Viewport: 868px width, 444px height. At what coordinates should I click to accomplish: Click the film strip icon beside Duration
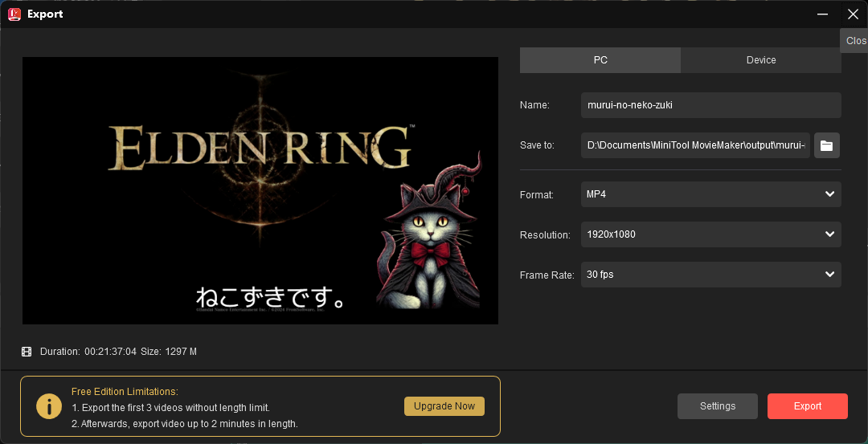(27, 352)
